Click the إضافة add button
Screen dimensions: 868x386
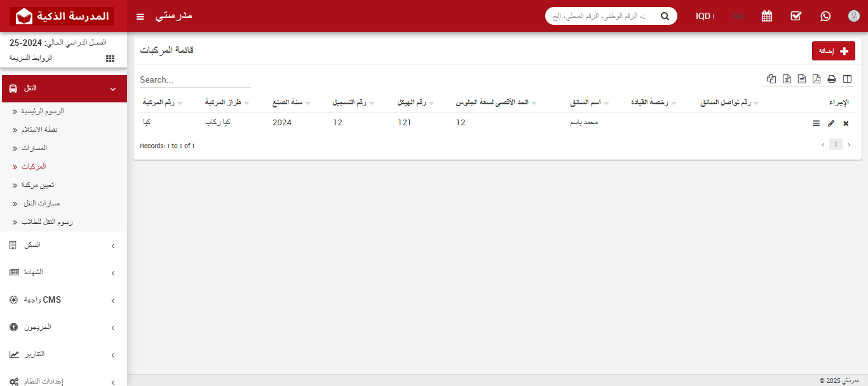pos(833,51)
